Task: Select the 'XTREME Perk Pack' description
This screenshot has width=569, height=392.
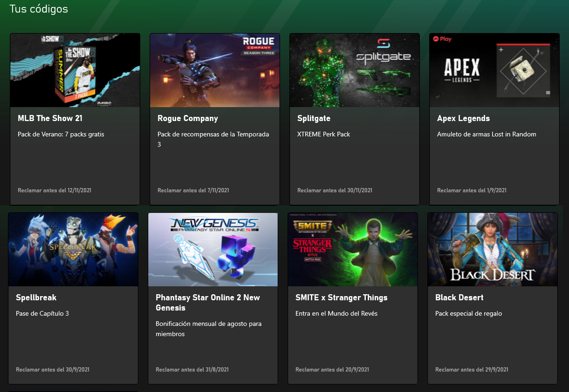Action: (x=323, y=134)
